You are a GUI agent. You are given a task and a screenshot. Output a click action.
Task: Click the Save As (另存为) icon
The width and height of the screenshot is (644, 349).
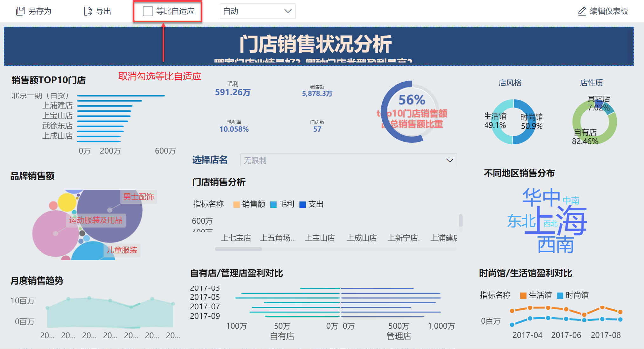[21, 11]
